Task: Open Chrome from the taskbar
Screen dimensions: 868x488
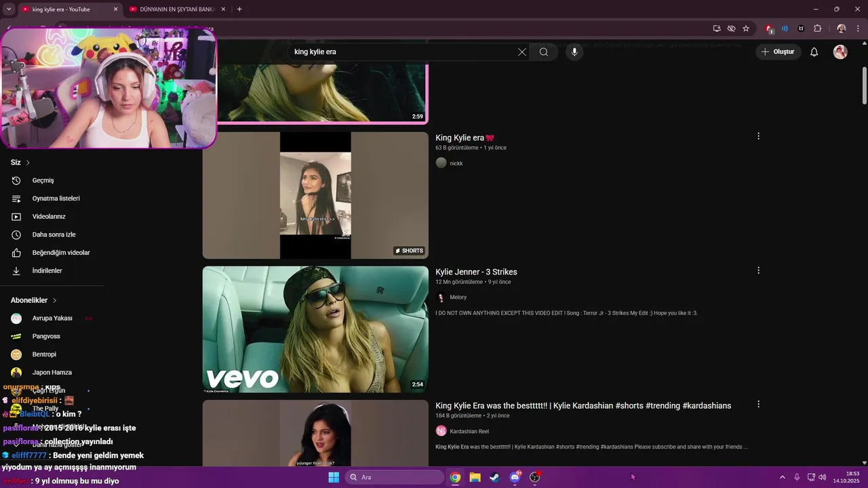Action: coord(455,477)
